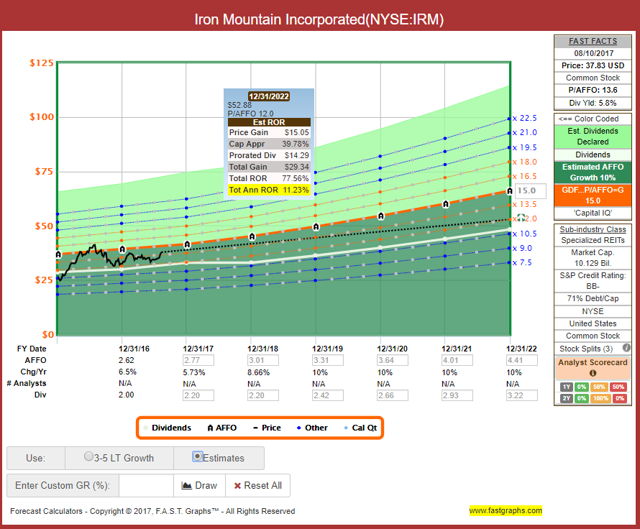Viewport: 640px width, 529px height.
Task: Edit the AFFO estimate field 4.41
Action: point(522,360)
